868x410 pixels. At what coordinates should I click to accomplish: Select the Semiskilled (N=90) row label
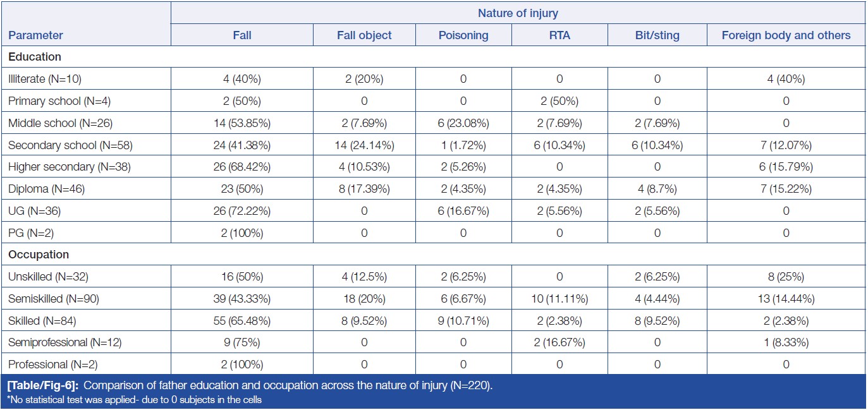[54, 298]
